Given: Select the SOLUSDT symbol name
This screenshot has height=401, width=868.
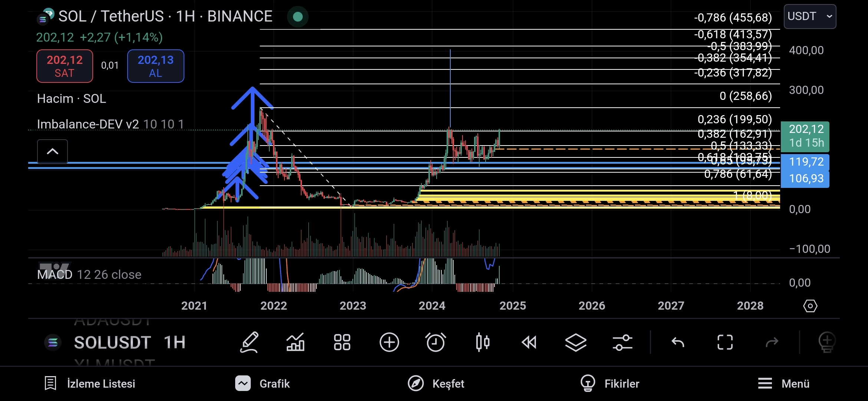Looking at the screenshot, I should click(x=112, y=342).
